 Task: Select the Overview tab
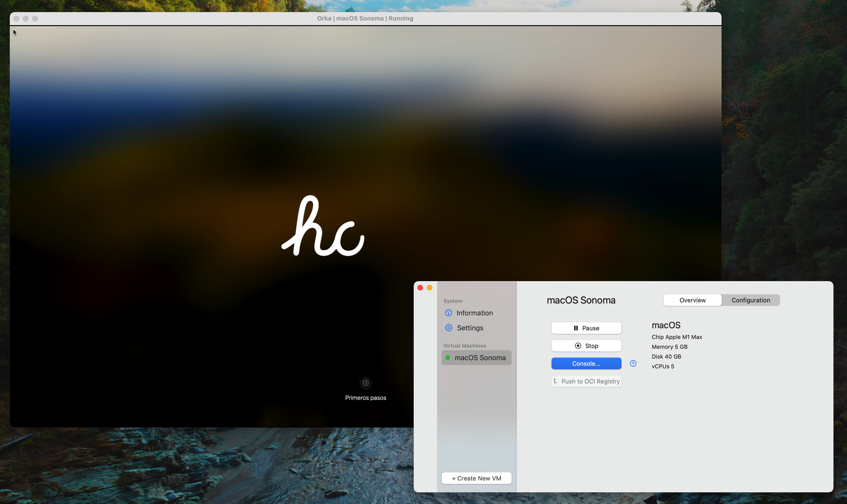coord(692,300)
